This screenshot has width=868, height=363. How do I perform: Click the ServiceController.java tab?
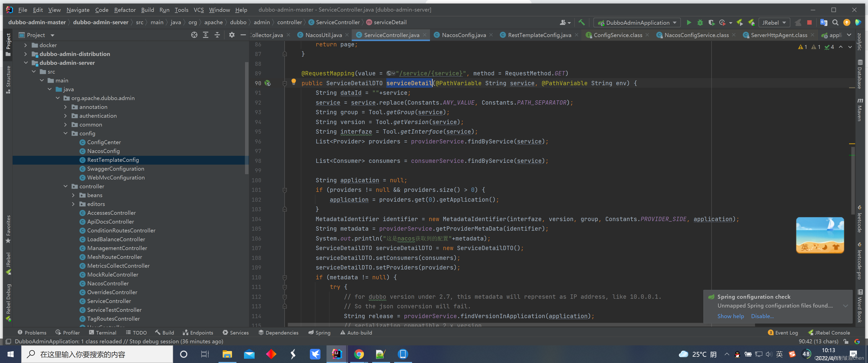[391, 34]
